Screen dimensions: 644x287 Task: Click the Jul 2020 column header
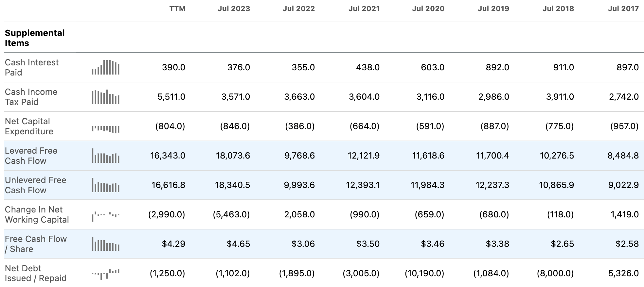coord(428,9)
